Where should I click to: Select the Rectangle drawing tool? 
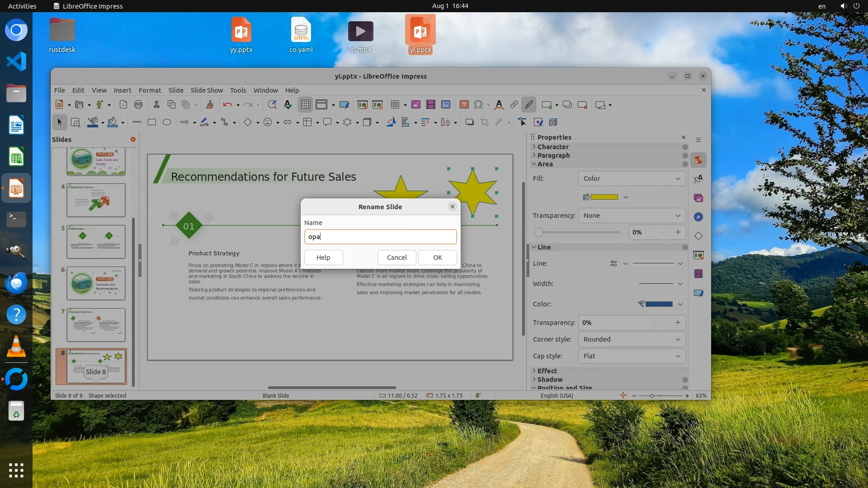pos(152,122)
